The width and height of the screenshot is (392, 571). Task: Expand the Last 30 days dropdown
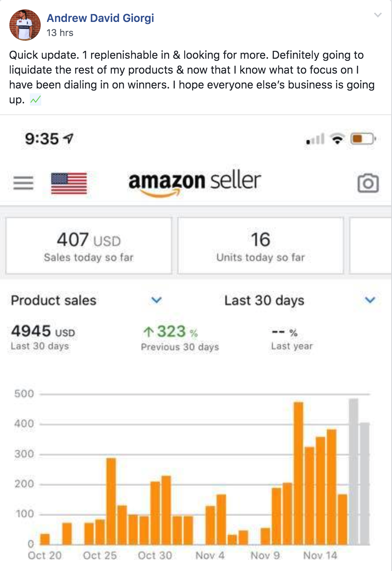(370, 300)
